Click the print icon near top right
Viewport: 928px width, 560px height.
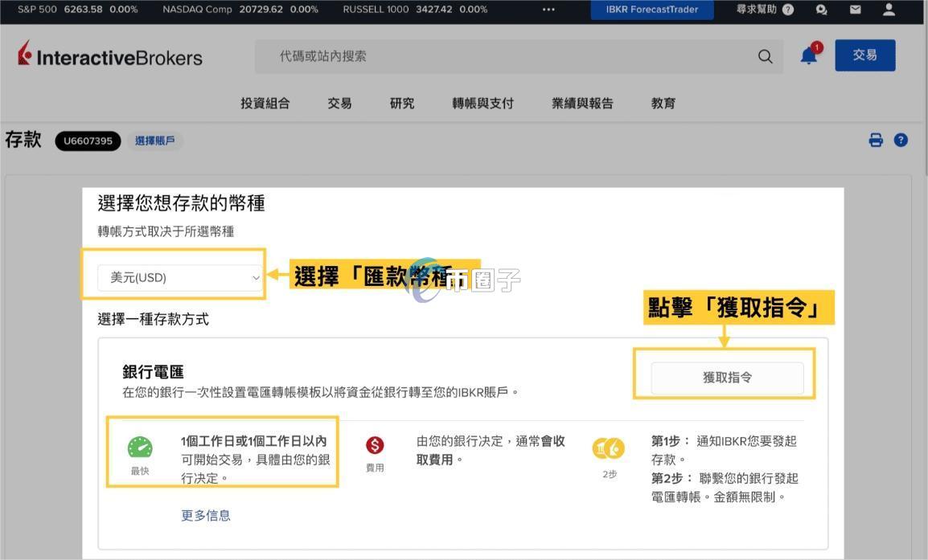[x=876, y=140]
